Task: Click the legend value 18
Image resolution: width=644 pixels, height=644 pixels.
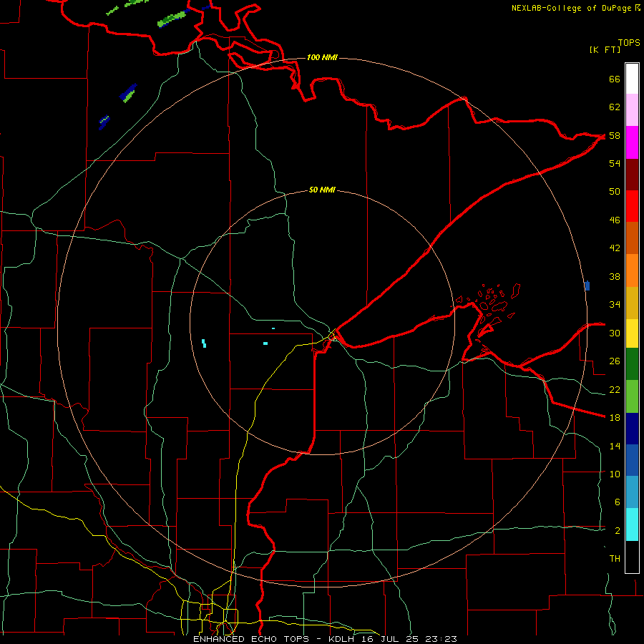Action: pos(615,418)
